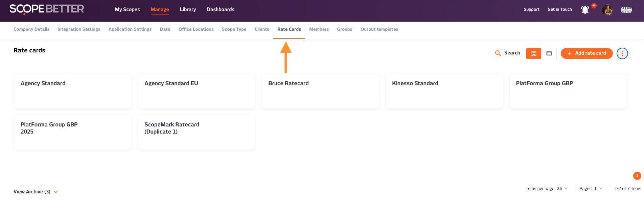The height and width of the screenshot is (213, 644).
Task: Open the three-dot more options menu
Action: point(622,53)
